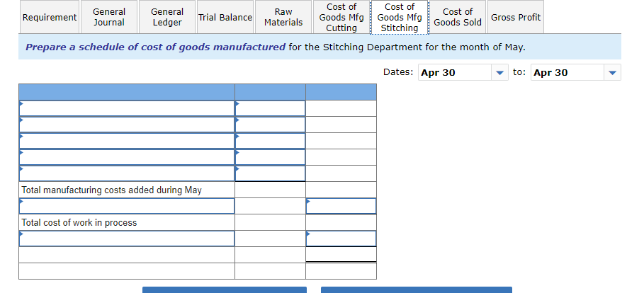Select the fourth row's description dropdown cell

point(127,157)
